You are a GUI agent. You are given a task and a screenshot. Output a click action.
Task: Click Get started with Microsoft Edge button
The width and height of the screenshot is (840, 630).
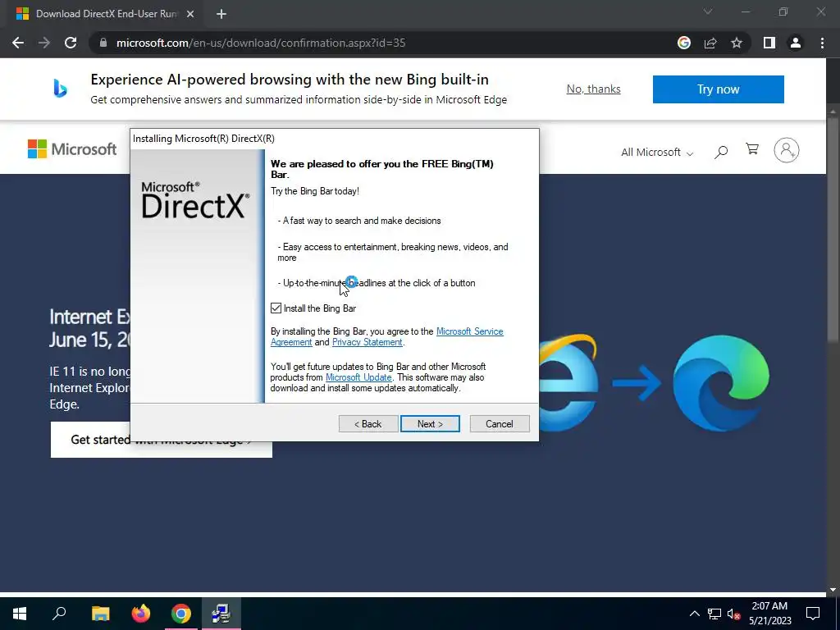click(x=162, y=440)
